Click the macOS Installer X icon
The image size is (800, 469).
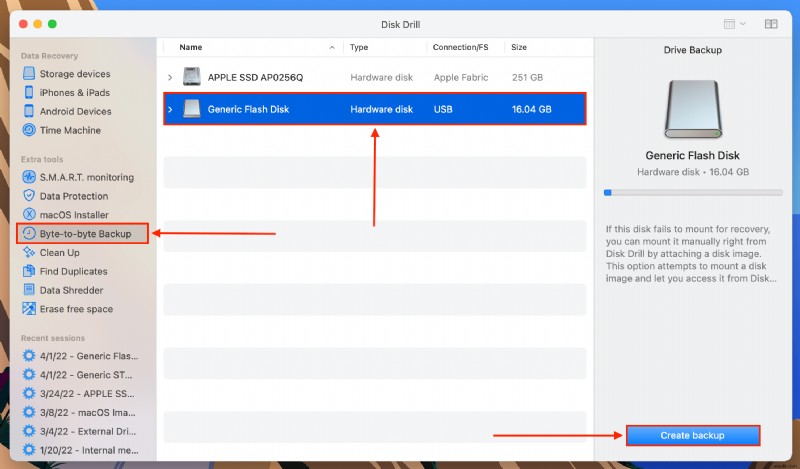pos(29,215)
